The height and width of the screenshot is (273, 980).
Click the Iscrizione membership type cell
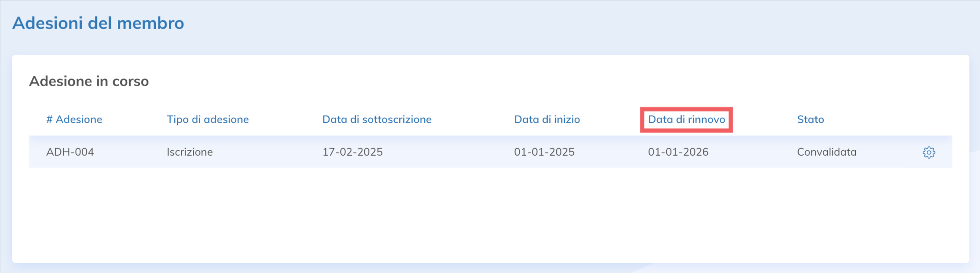pos(190,152)
